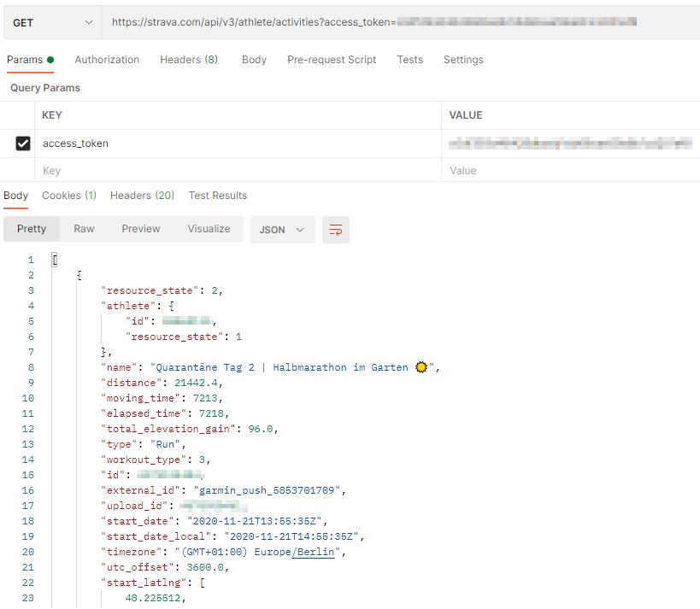Open the Authorization tab
The width and height of the screenshot is (700, 609).
(x=107, y=60)
